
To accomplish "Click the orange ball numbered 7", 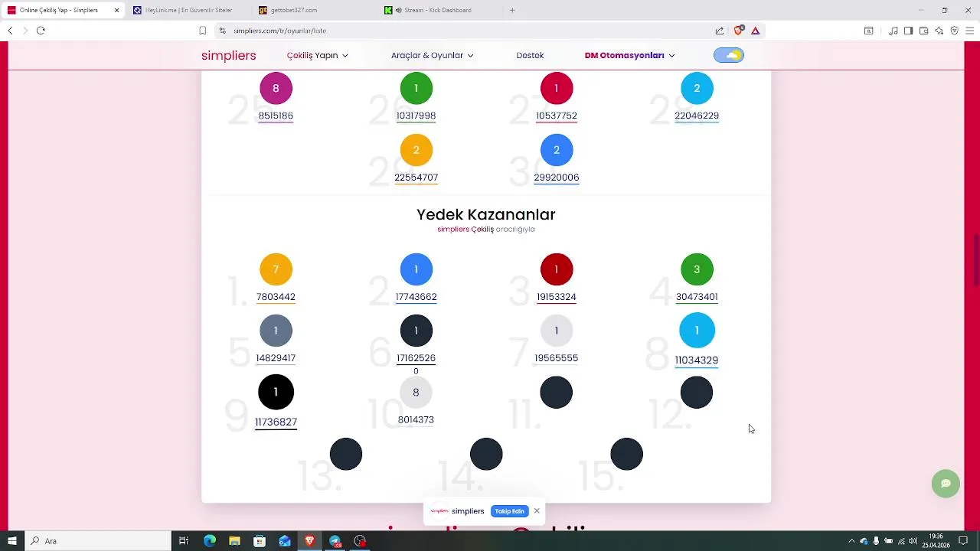I will coord(276,269).
